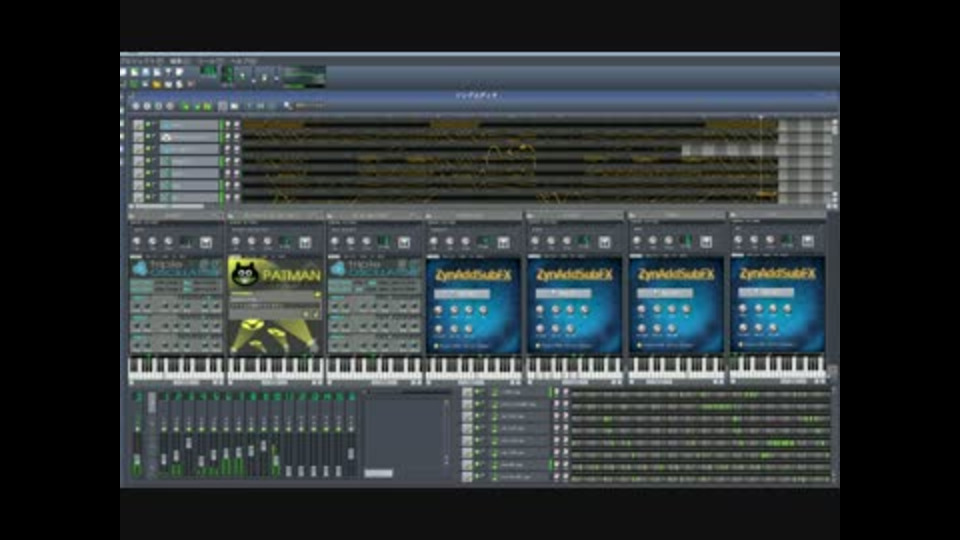Toggle MIDI forward checkbox in first ZynAddSubFX
Viewport: 960px width, 540px height.
pyautogui.click(x=437, y=345)
